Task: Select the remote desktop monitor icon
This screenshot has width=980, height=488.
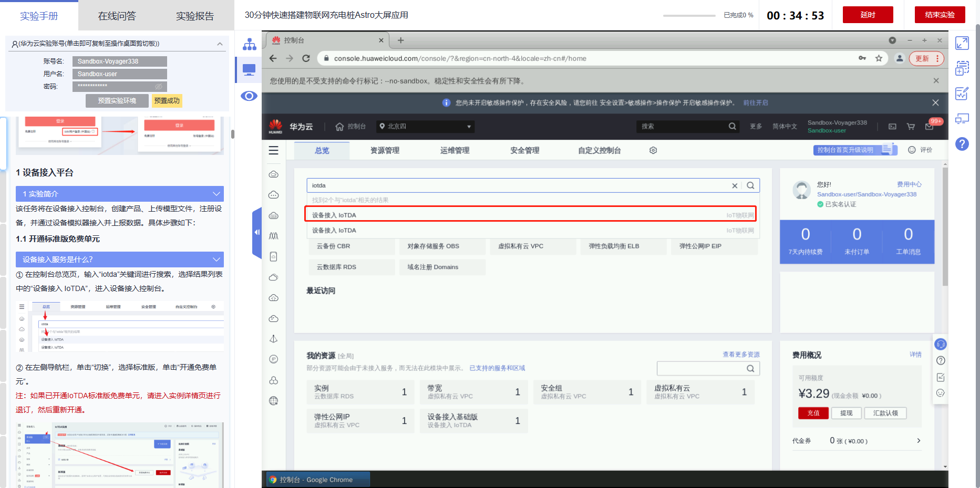Action: tap(249, 69)
